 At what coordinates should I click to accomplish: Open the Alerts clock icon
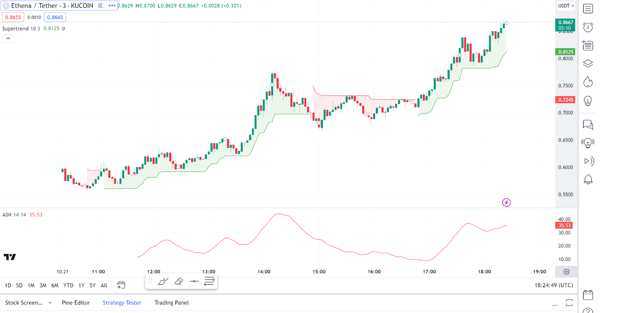point(588,27)
